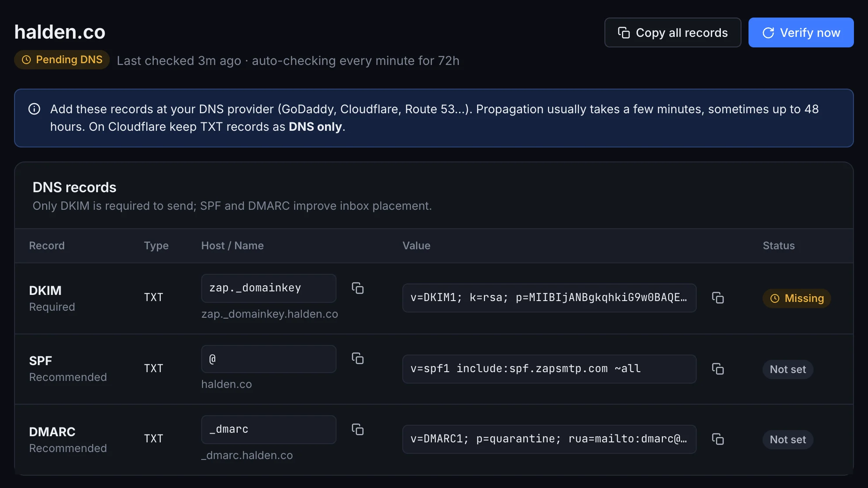This screenshot has width=868, height=488.
Task: Copy the DKIM host name zap._domainkey
Action: point(358,288)
